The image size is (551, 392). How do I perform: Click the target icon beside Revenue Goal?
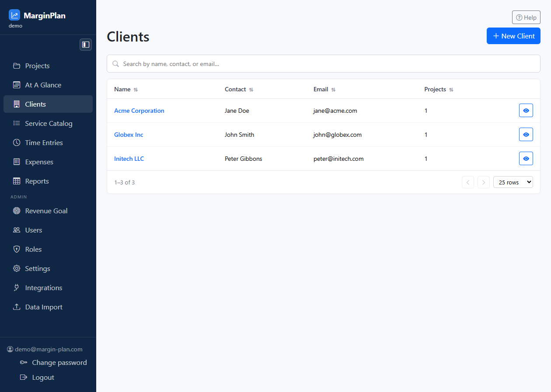point(17,211)
